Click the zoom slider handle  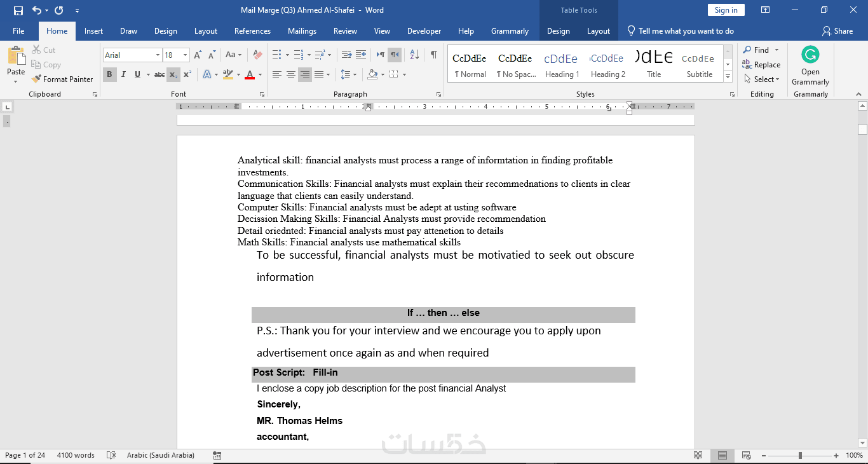click(800, 455)
